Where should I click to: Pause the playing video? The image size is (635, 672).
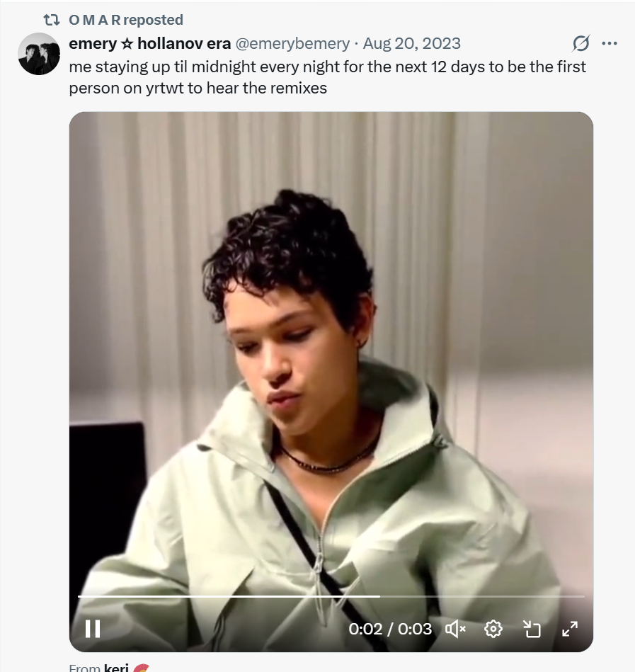point(93,628)
